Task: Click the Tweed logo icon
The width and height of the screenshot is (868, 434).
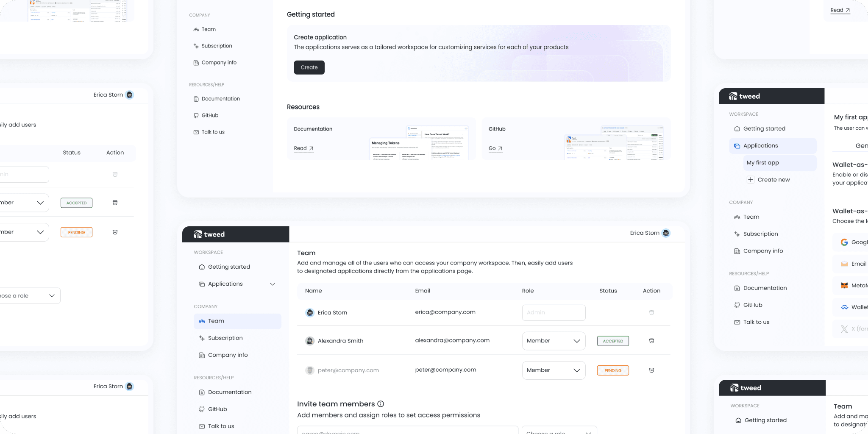Action: pyautogui.click(x=198, y=234)
